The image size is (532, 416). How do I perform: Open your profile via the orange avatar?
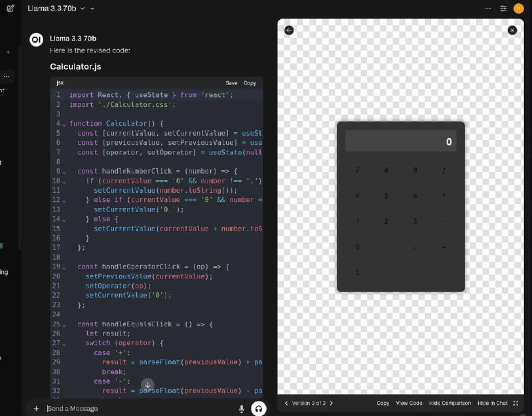[x=519, y=8]
